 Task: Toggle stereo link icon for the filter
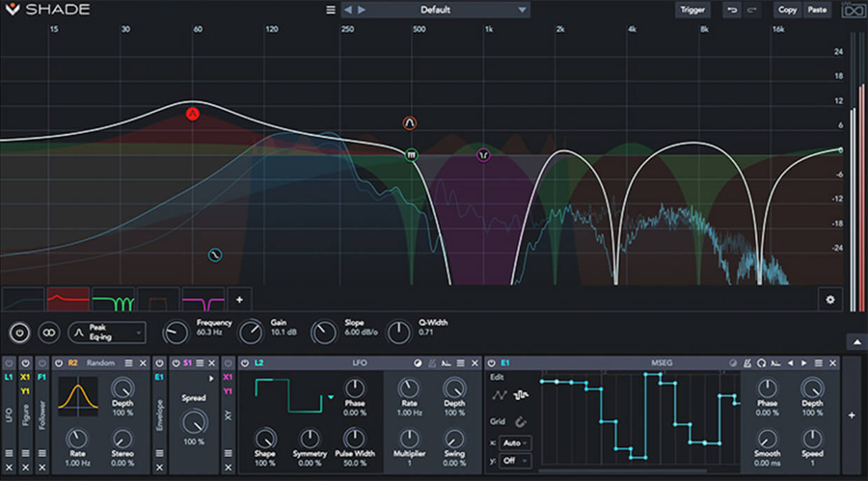pos(49,333)
